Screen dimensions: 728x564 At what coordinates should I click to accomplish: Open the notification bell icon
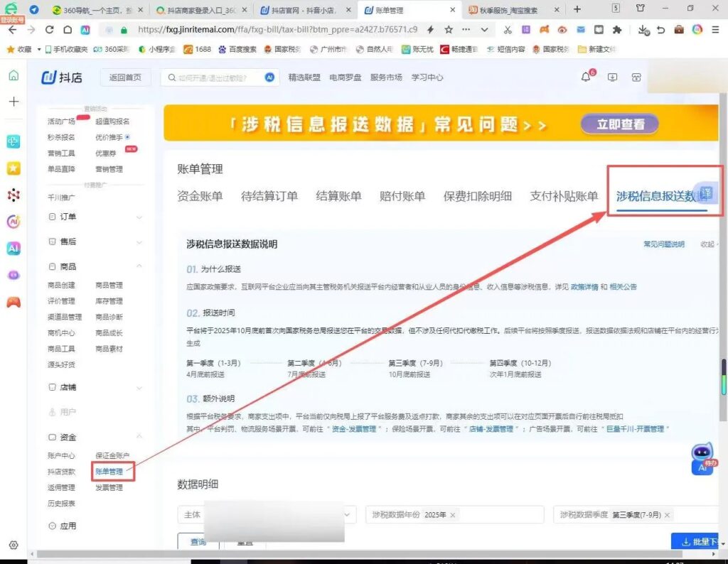[x=584, y=76]
